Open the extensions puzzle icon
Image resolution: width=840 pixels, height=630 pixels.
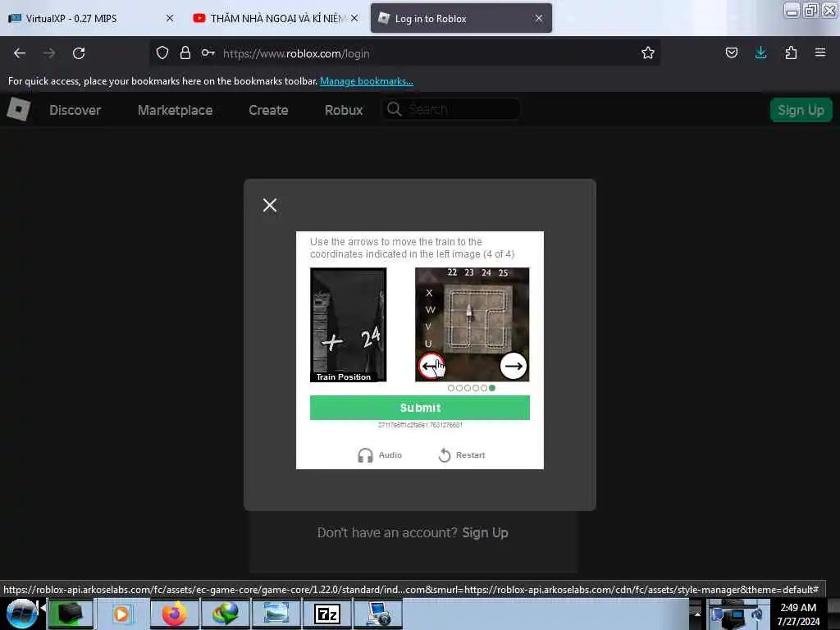(791, 52)
